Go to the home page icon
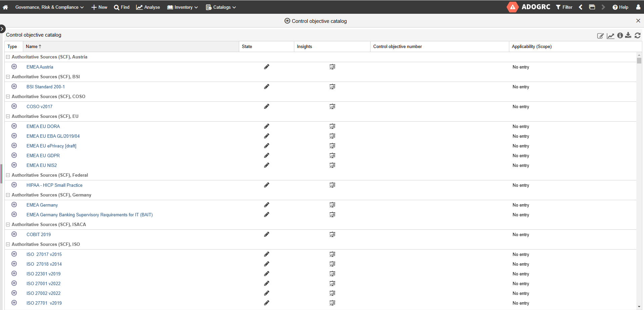 5,7
